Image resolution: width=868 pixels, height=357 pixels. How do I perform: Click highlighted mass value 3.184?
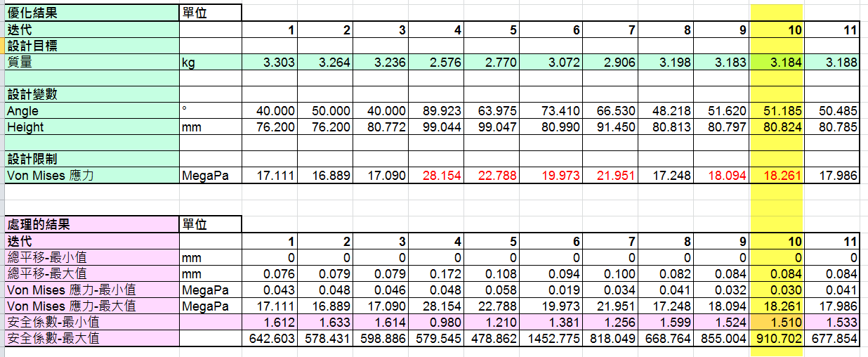click(776, 62)
